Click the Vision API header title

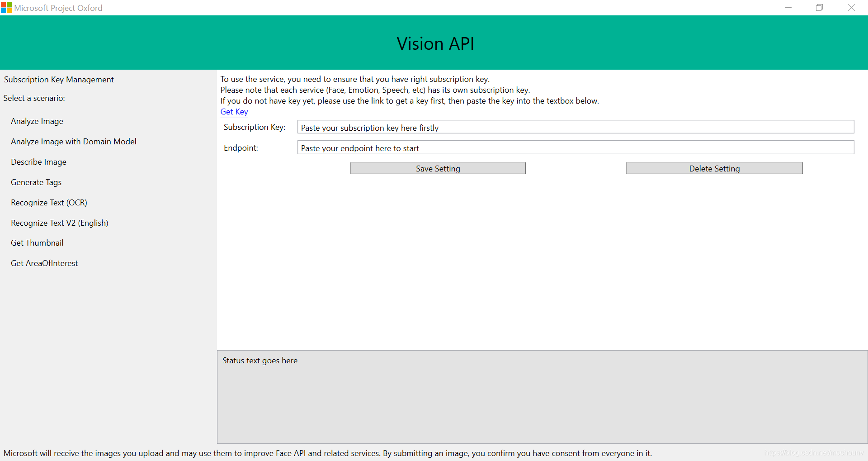coord(435,44)
